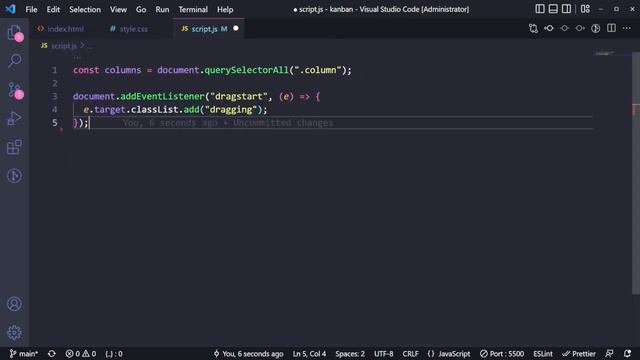Open the Accounts menu icon
The image size is (640, 360).
click(x=14, y=304)
